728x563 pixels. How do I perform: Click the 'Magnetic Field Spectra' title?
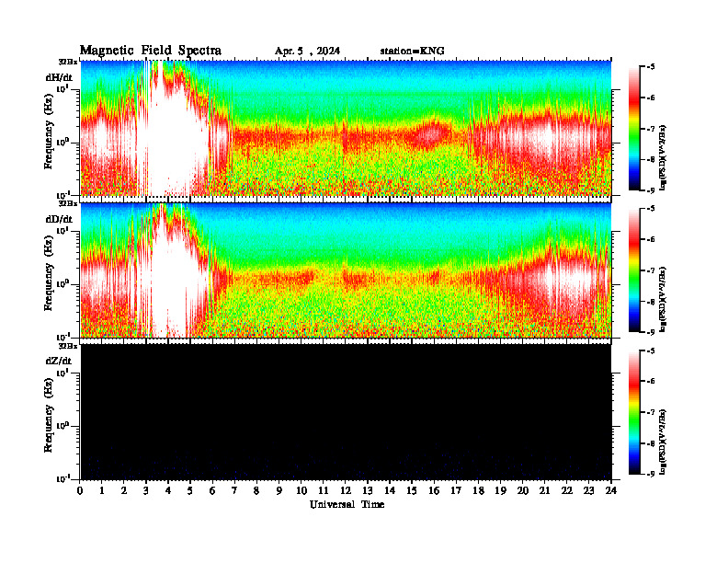pos(151,51)
